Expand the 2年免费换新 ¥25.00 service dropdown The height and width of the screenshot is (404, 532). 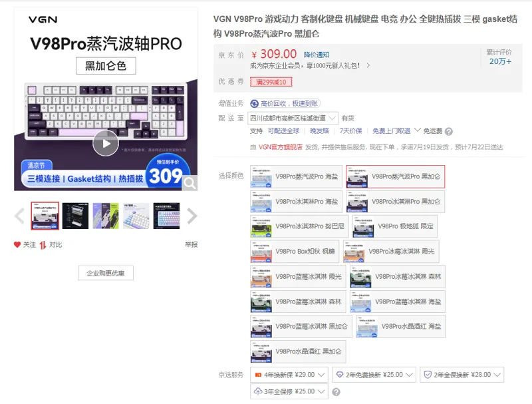(374, 375)
